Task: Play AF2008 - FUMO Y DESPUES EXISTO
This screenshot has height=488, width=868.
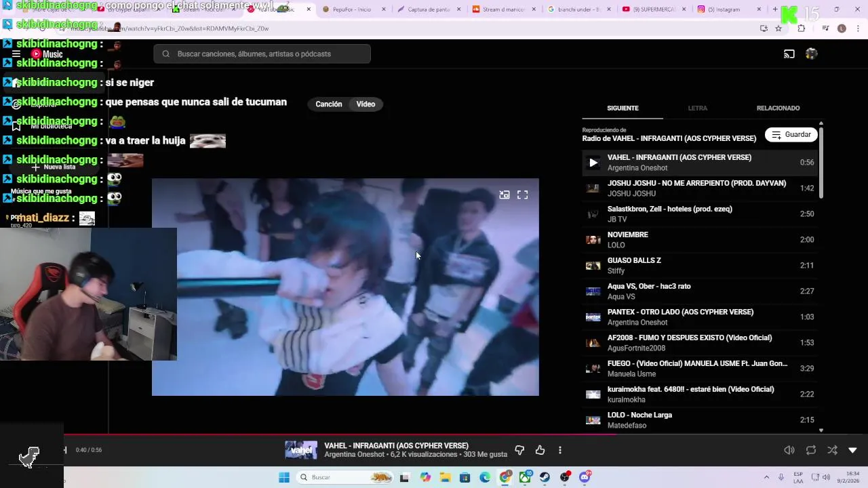Action: coord(699,343)
